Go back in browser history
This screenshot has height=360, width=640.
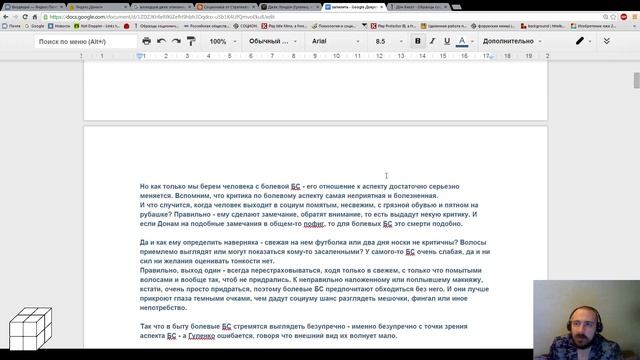6,17
